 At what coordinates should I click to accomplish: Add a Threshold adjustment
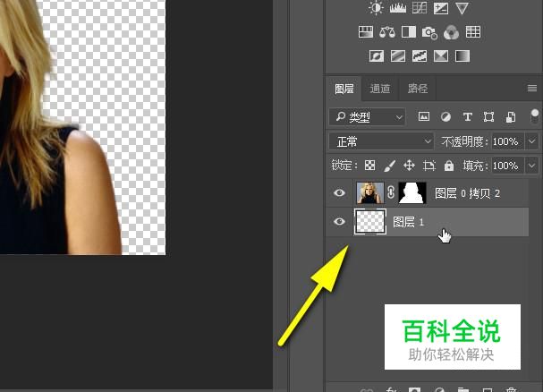[420, 55]
